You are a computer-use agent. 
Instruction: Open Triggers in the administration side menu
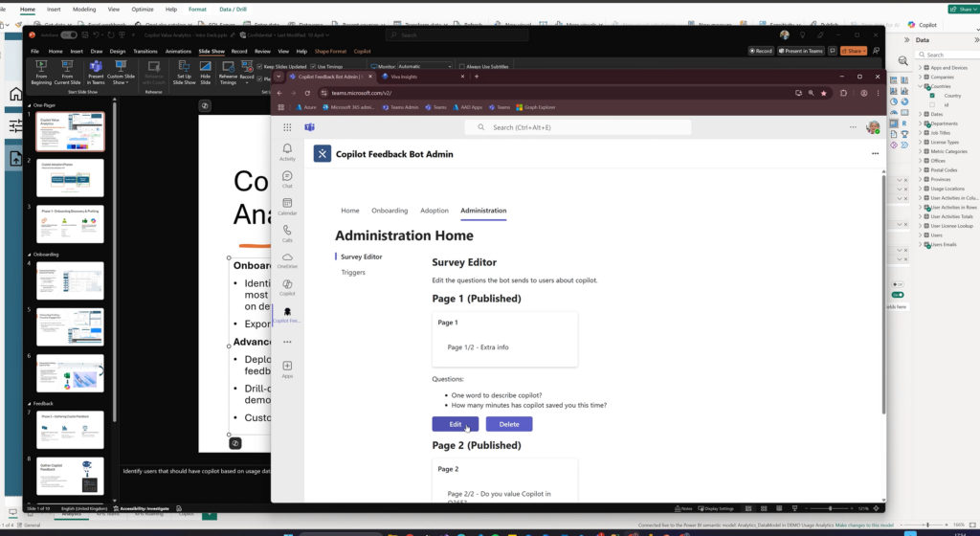[353, 273]
